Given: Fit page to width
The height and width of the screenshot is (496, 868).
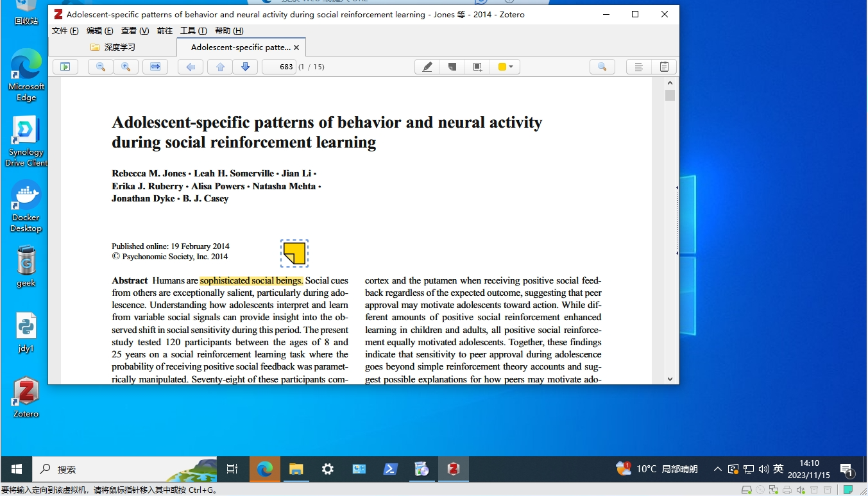Looking at the screenshot, I should click(x=155, y=67).
